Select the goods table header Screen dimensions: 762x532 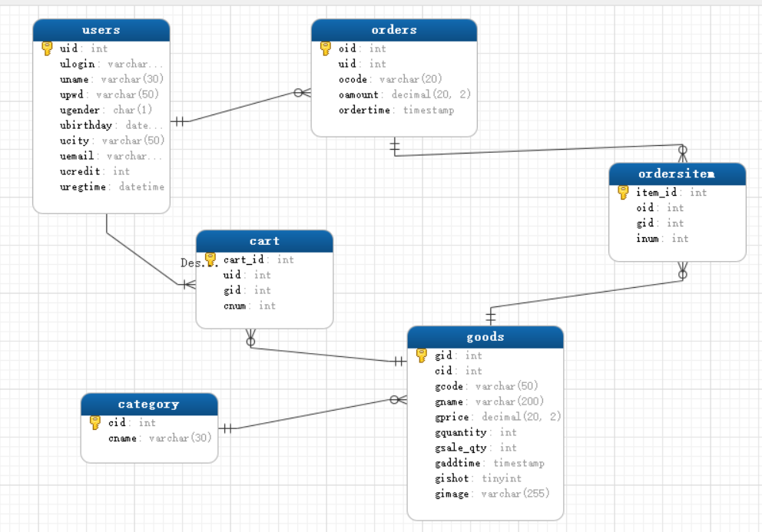tap(485, 337)
